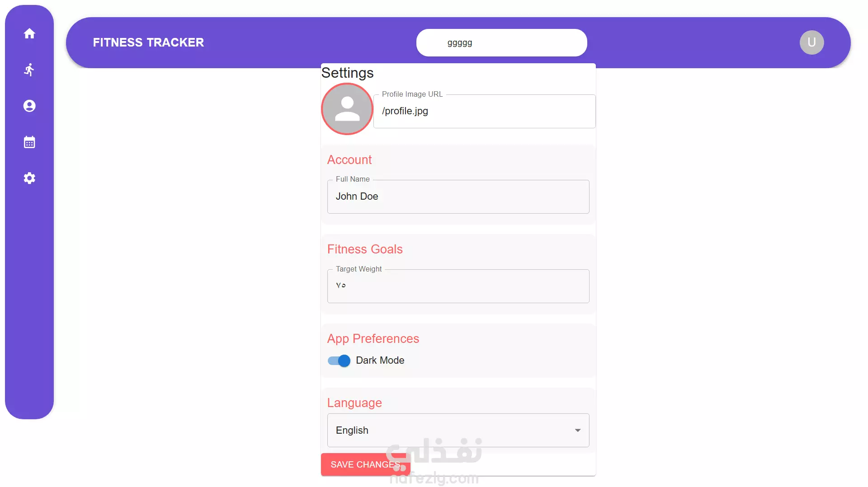Image resolution: width=868 pixels, height=487 pixels.
Task: Click the Language dropdown arrow
Action: click(x=577, y=431)
